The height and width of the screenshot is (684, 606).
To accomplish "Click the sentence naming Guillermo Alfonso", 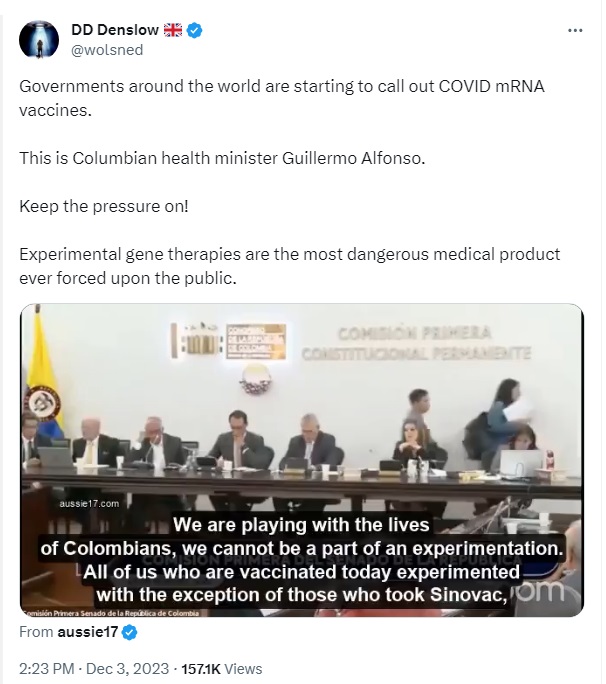I will (222, 158).
